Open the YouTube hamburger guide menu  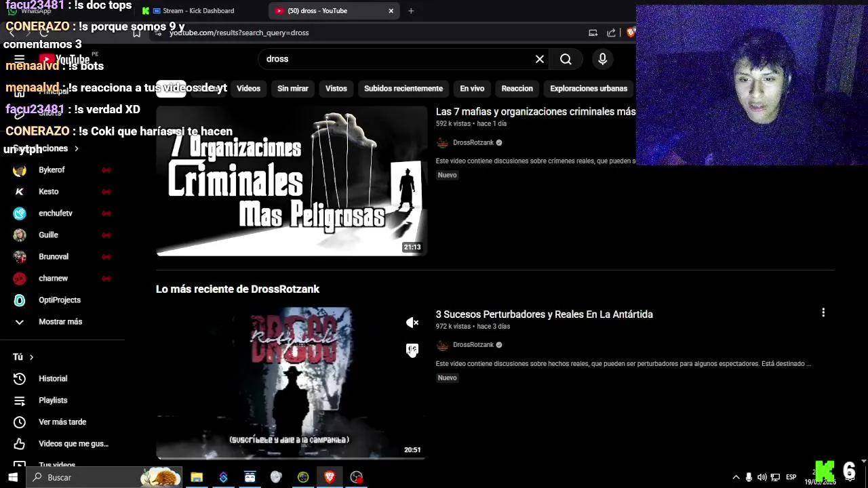pyautogui.click(x=19, y=59)
